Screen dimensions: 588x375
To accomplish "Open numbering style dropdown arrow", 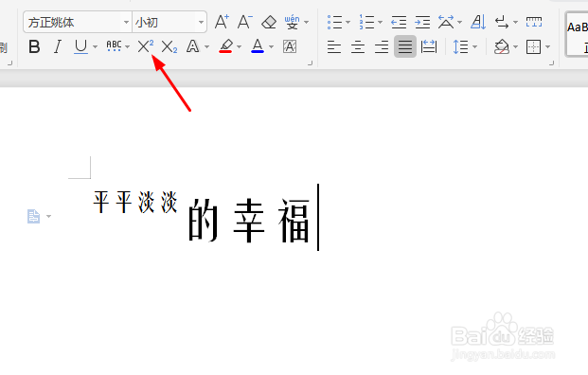I will point(381,23).
